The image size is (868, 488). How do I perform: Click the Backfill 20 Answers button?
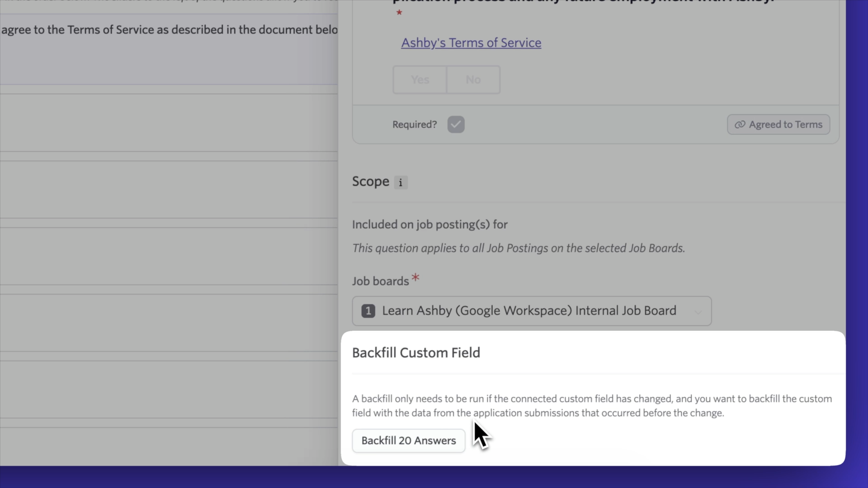coord(409,441)
